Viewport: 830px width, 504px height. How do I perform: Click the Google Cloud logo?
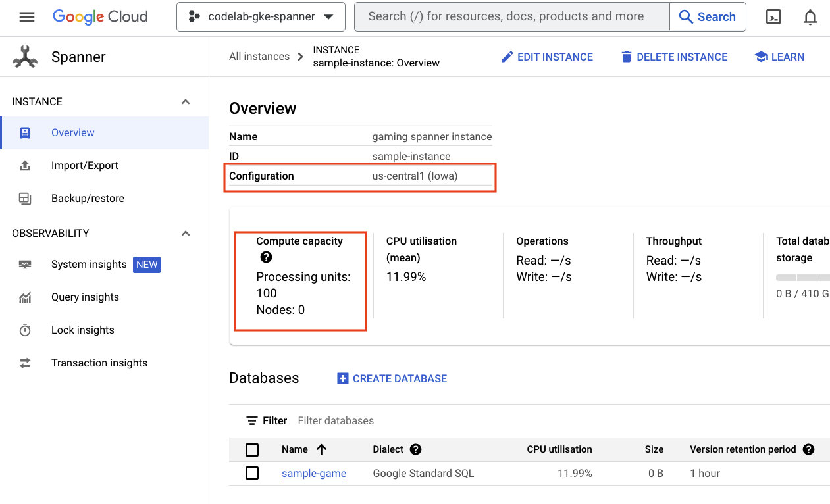point(100,17)
